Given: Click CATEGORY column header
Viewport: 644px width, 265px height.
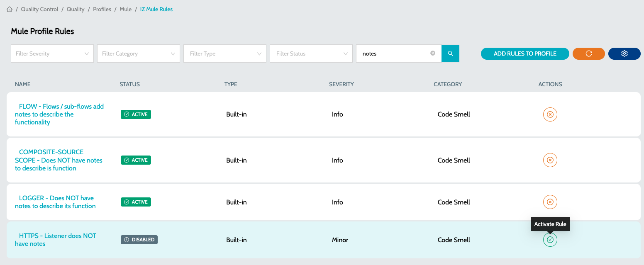Looking at the screenshot, I should (x=448, y=84).
